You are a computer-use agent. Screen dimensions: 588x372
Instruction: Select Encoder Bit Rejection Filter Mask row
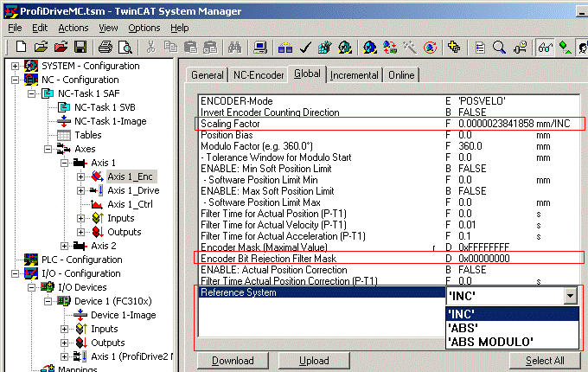(x=390, y=259)
